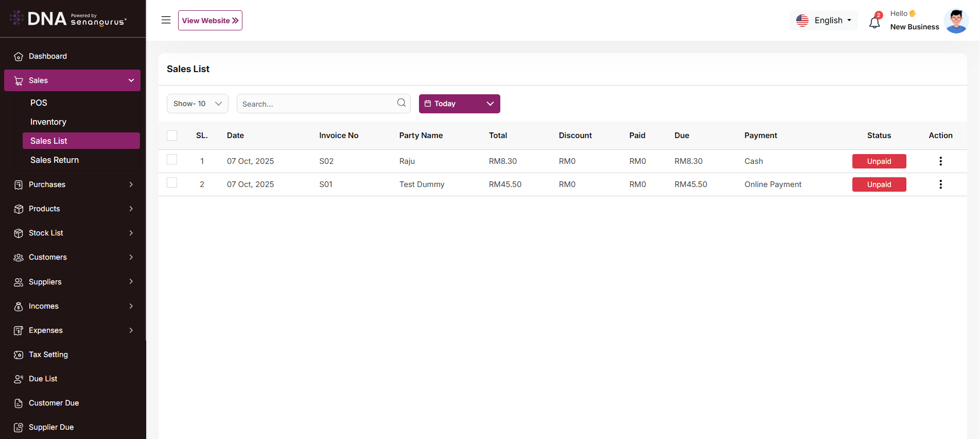The height and width of the screenshot is (439, 980).
Task: Open the POS submenu item
Action: point(39,103)
